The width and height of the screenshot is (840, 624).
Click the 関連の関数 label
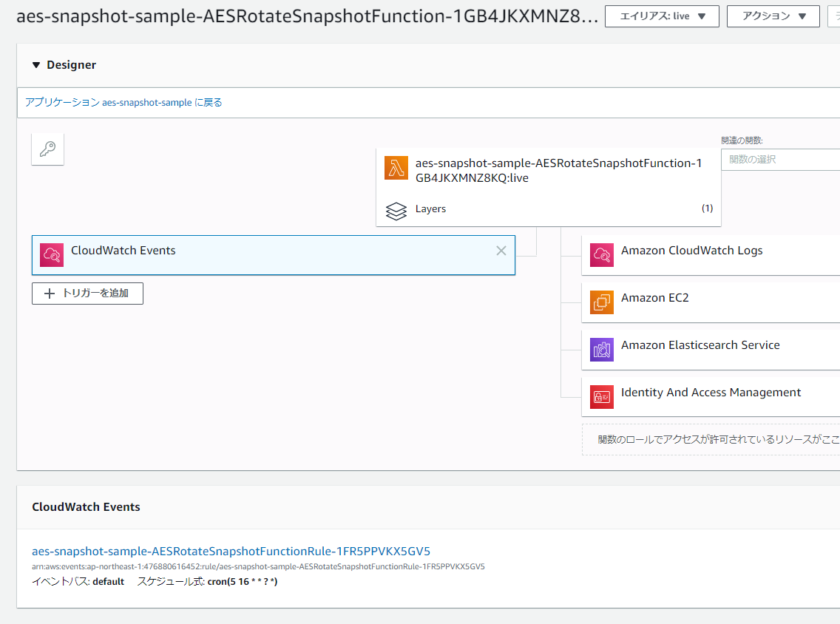click(x=742, y=140)
